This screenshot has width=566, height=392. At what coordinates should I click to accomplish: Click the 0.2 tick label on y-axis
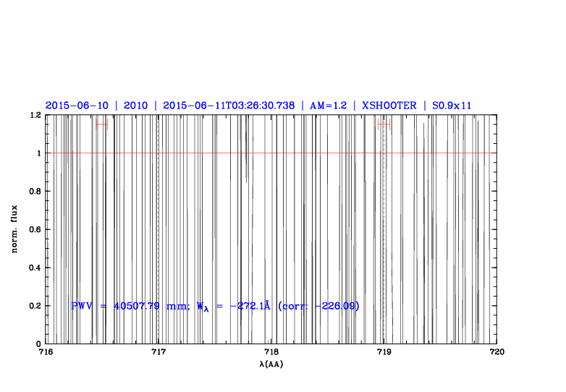[x=34, y=306]
